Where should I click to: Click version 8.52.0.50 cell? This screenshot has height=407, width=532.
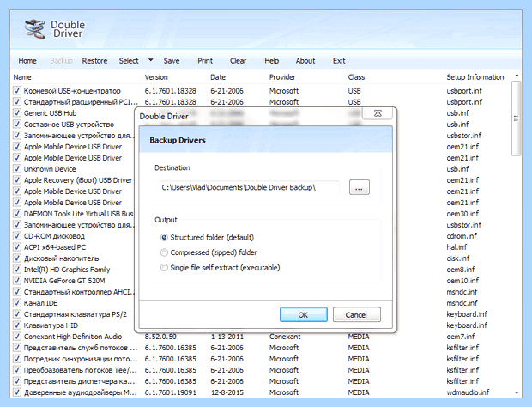pos(160,337)
